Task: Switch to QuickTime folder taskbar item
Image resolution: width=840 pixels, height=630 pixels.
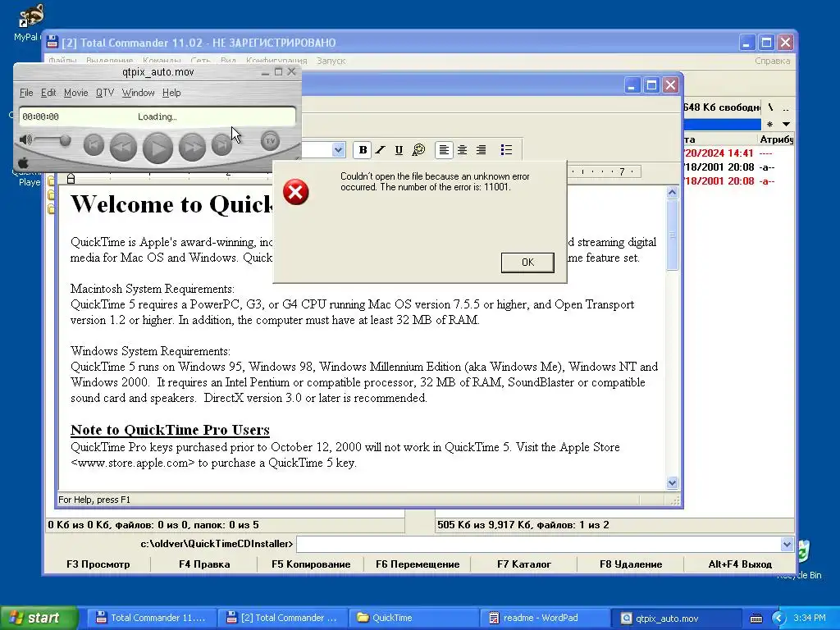Action: point(413,618)
